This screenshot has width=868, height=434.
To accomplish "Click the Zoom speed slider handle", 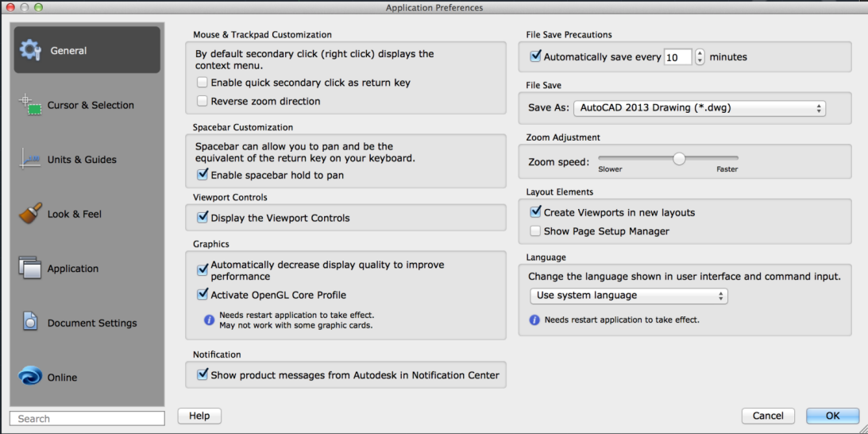I will (x=679, y=159).
